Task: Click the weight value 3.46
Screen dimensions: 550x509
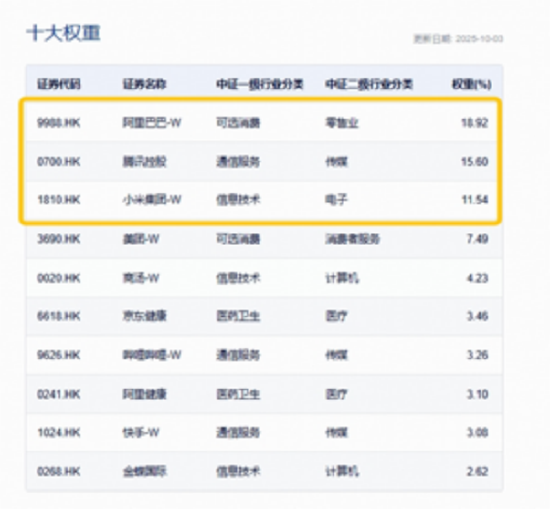Action: point(477,316)
